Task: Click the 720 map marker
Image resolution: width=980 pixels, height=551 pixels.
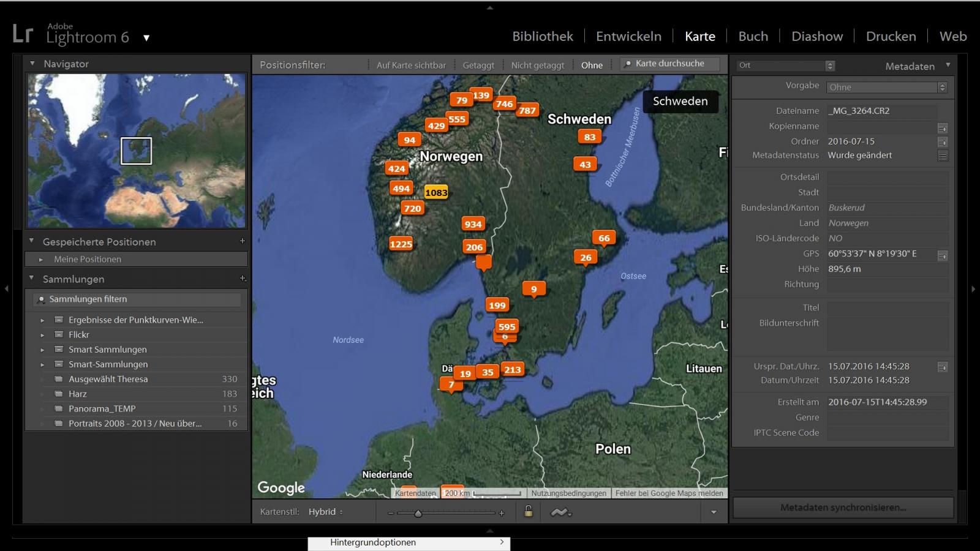Action: coord(412,208)
